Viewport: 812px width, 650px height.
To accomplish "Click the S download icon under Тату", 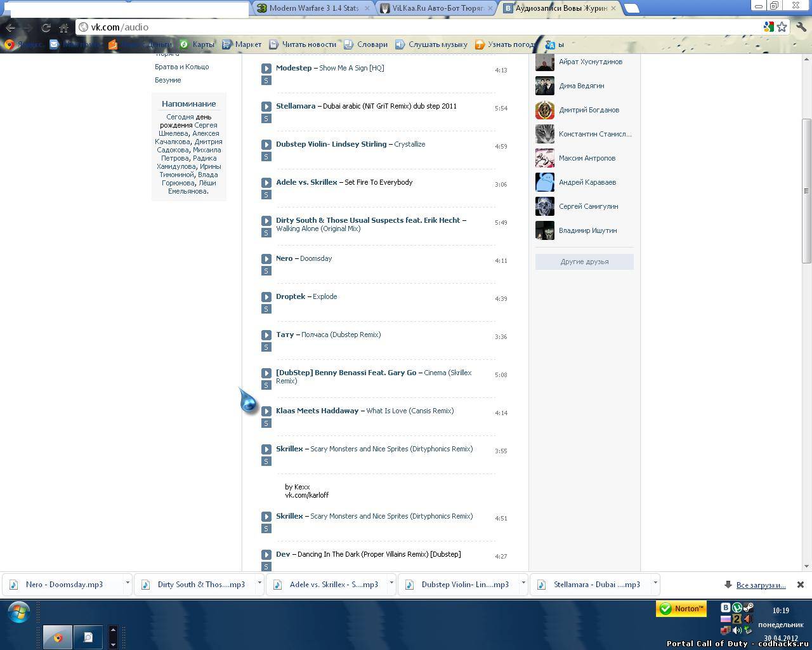I will coord(266,347).
